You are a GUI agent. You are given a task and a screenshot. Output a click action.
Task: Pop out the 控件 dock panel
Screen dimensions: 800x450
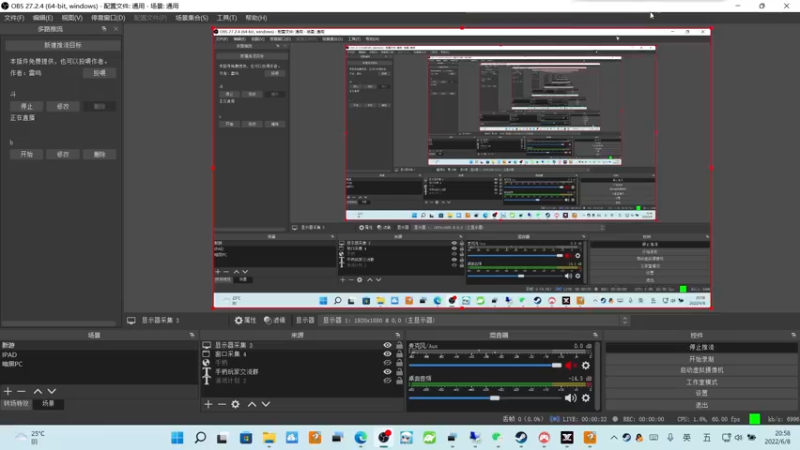(793, 335)
